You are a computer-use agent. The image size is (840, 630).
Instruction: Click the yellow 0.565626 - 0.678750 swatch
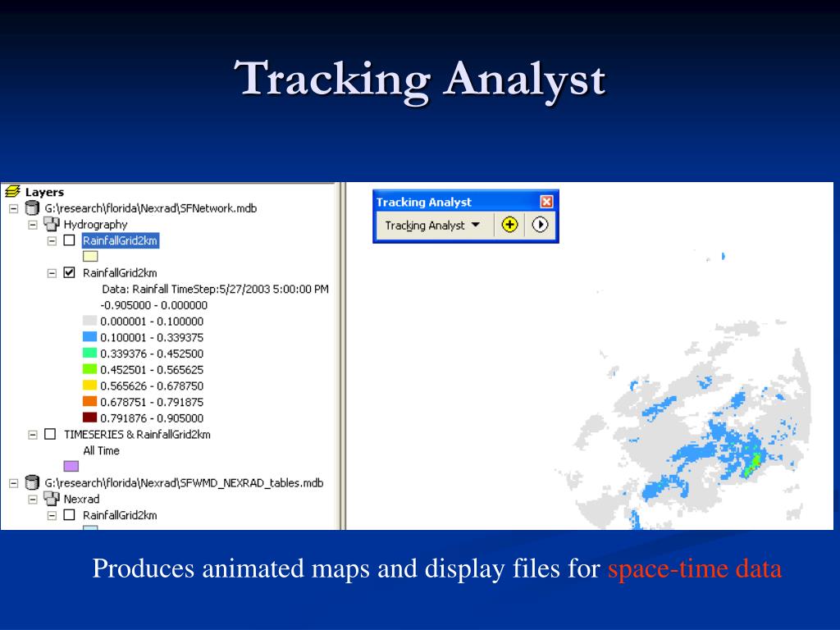[89, 385]
